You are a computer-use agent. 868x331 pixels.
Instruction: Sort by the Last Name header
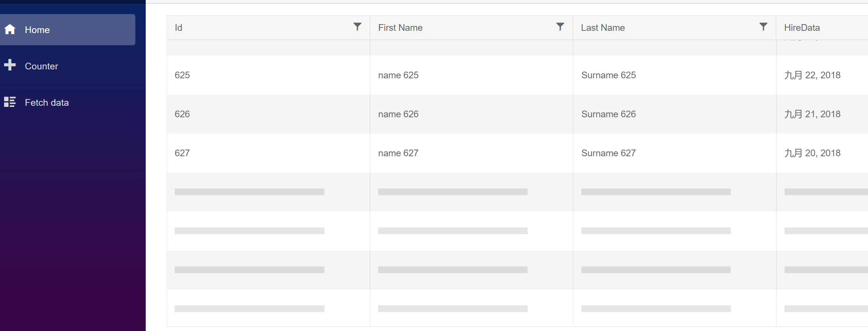pos(603,28)
